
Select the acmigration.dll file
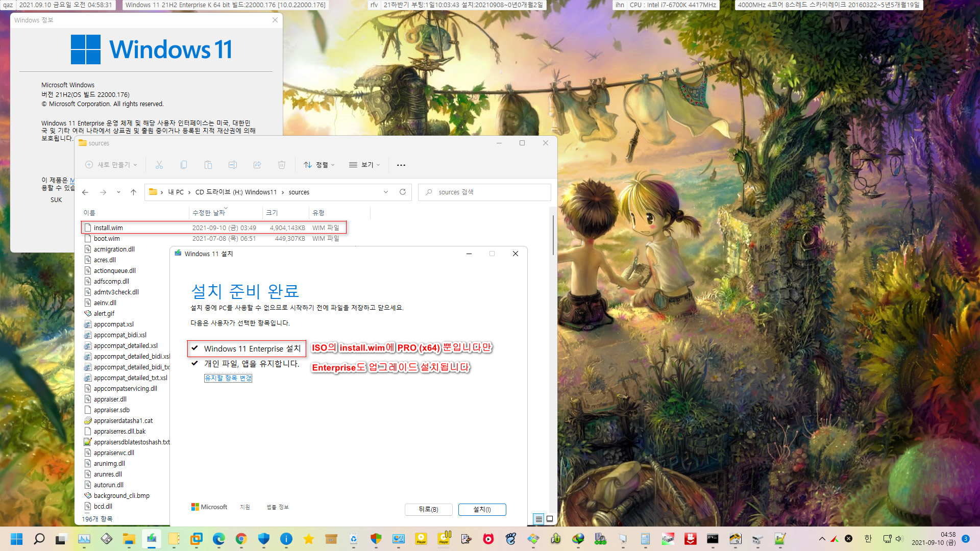114,249
